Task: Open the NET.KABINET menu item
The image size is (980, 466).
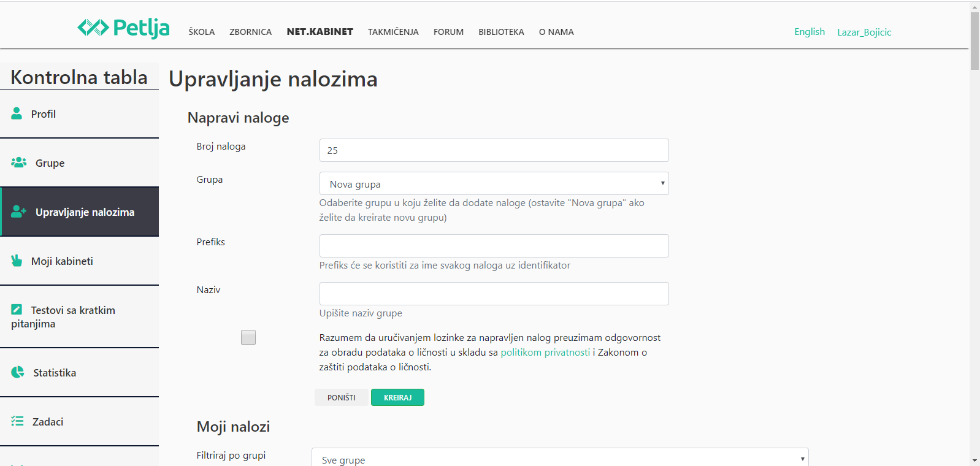Action: [320, 32]
